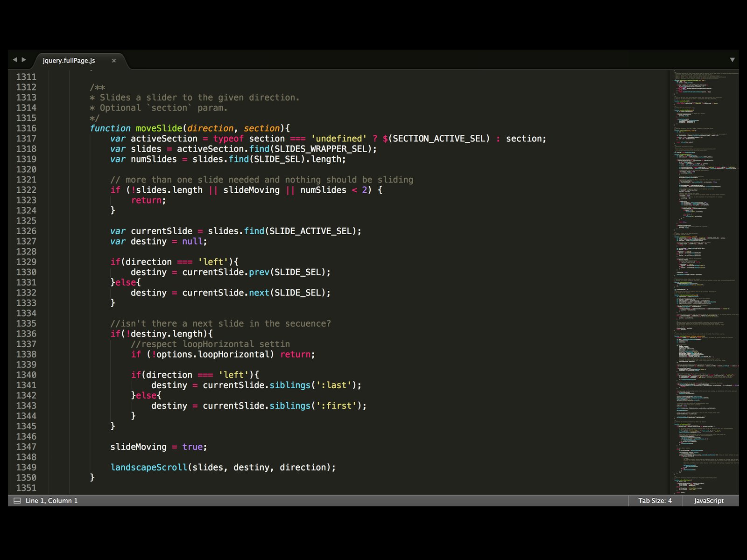Click the ':first' selector string
This screenshot has width=747, height=560.
336,406
